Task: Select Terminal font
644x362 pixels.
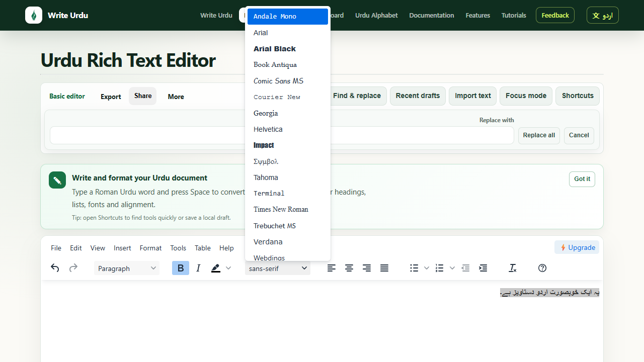Action: 288,194
